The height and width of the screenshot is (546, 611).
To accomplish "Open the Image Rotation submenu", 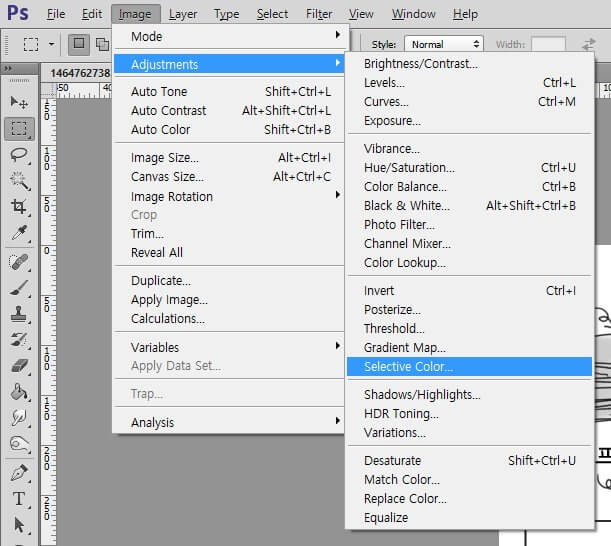I will click(230, 196).
